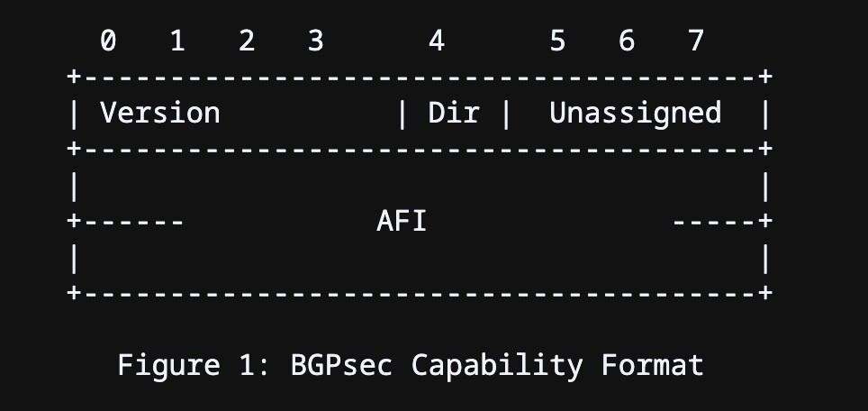This screenshot has width=868, height=411.
Task: Click bit number 0 in header
Action: point(108,41)
